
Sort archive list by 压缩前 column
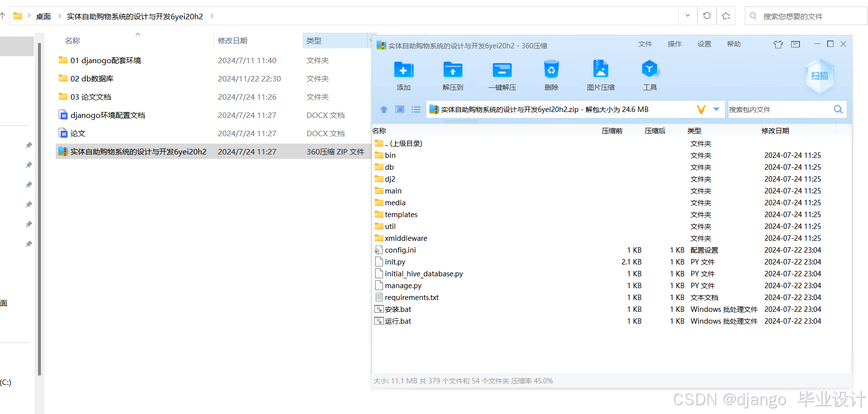click(612, 131)
